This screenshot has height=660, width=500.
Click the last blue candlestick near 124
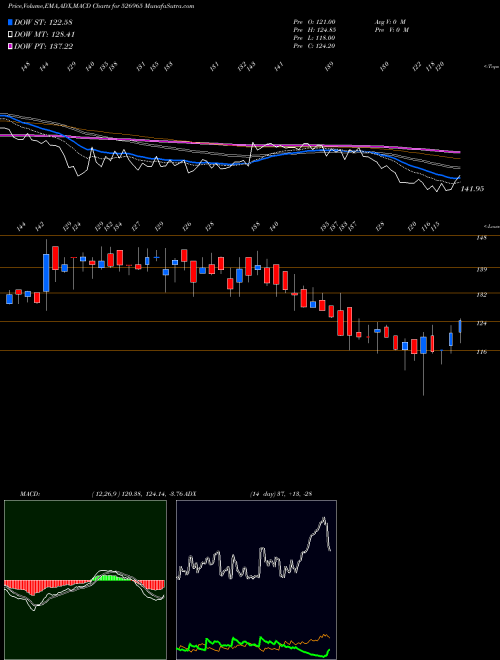pyautogui.click(x=460, y=326)
